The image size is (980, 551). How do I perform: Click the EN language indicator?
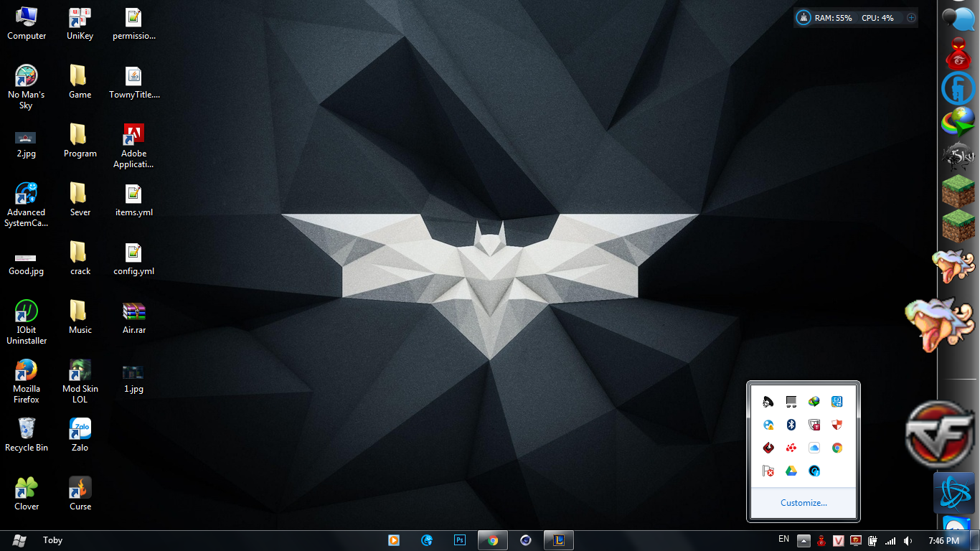(x=783, y=539)
